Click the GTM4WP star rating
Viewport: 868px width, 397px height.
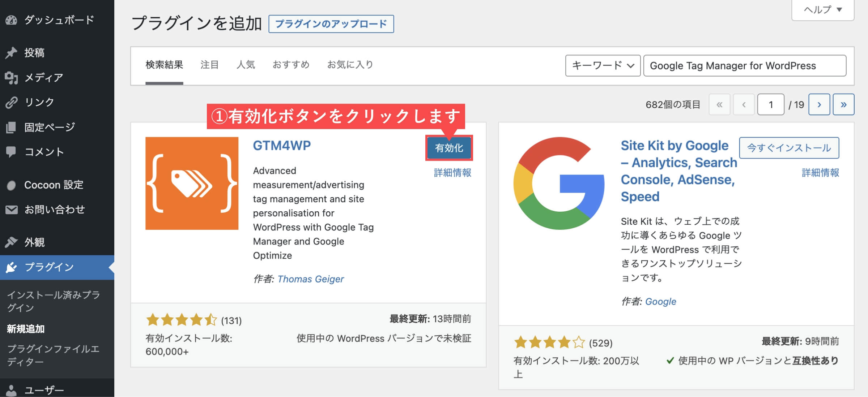point(181,320)
